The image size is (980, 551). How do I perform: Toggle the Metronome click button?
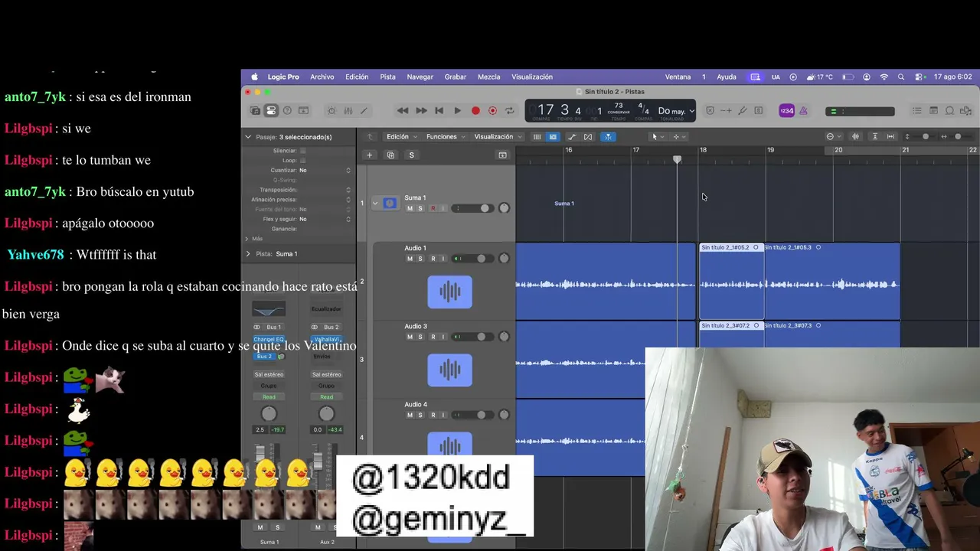[x=803, y=111]
